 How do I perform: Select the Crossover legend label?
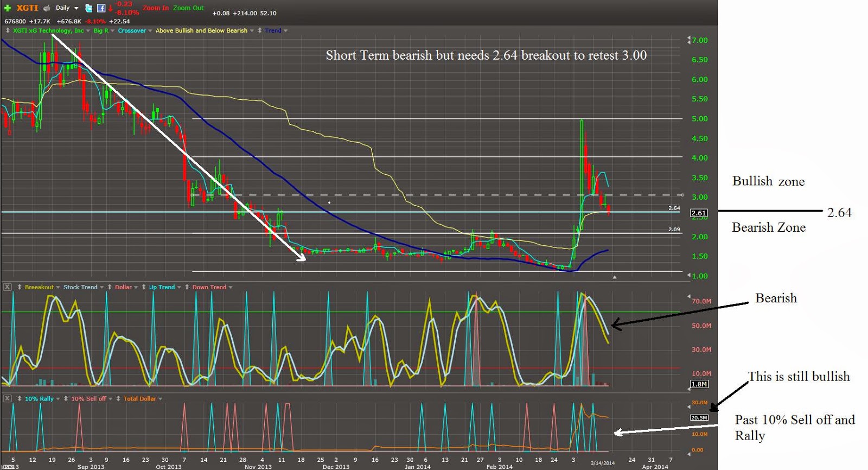[132, 30]
